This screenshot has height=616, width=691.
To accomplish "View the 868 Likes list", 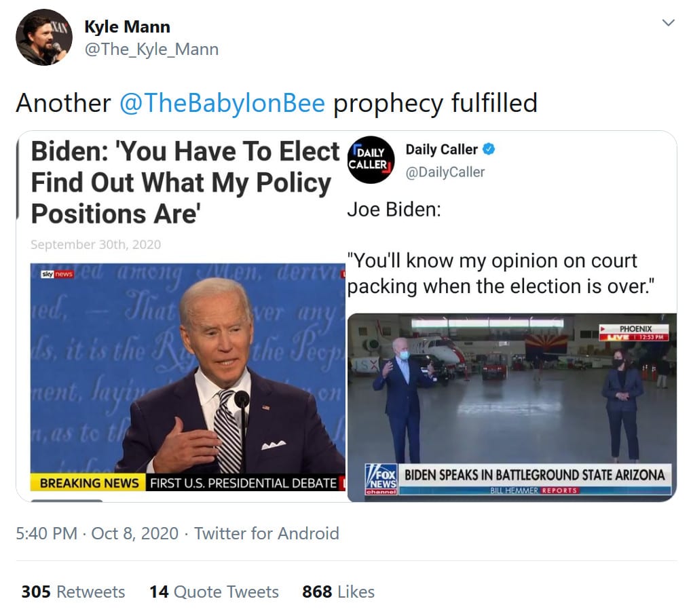I will pyautogui.click(x=338, y=592).
